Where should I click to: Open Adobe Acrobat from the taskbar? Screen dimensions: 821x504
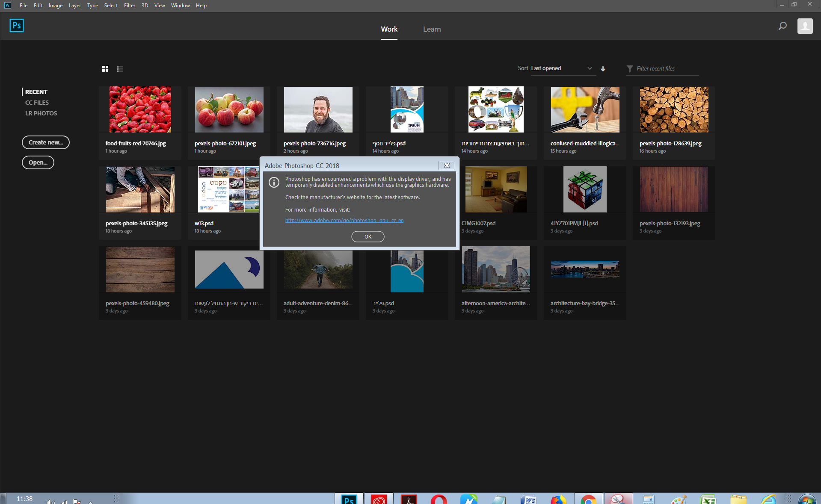(409, 499)
